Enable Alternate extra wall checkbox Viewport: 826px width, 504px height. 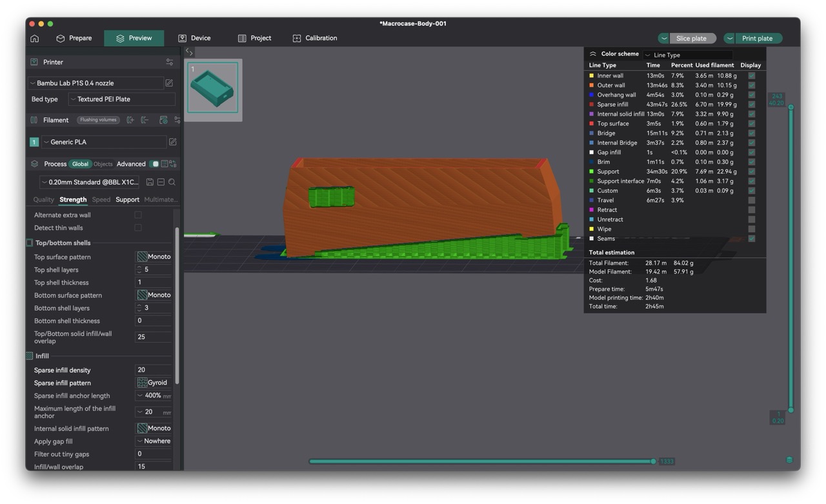point(138,215)
